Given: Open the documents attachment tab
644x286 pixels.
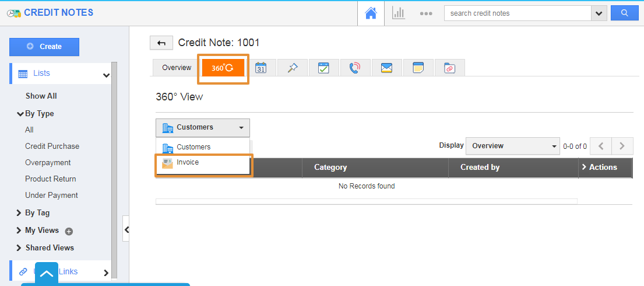Looking at the screenshot, I should pyautogui.click(x=450, y=68).
